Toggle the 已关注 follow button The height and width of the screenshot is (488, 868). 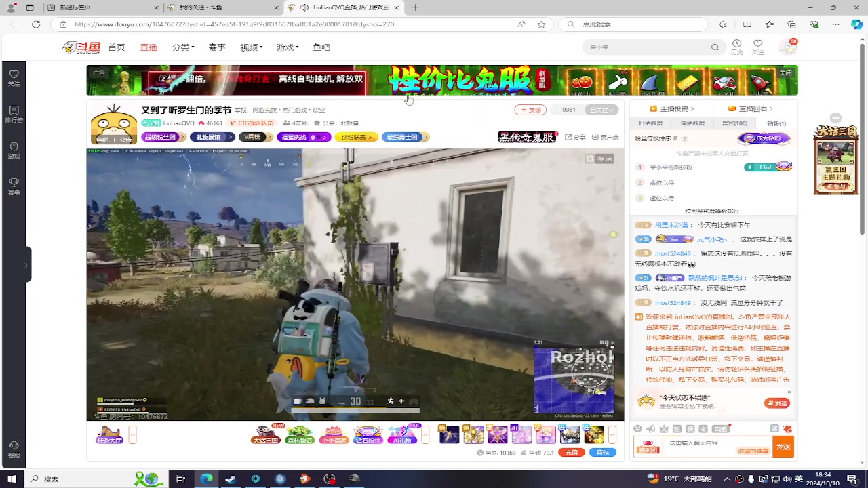[x=601, y=110]
